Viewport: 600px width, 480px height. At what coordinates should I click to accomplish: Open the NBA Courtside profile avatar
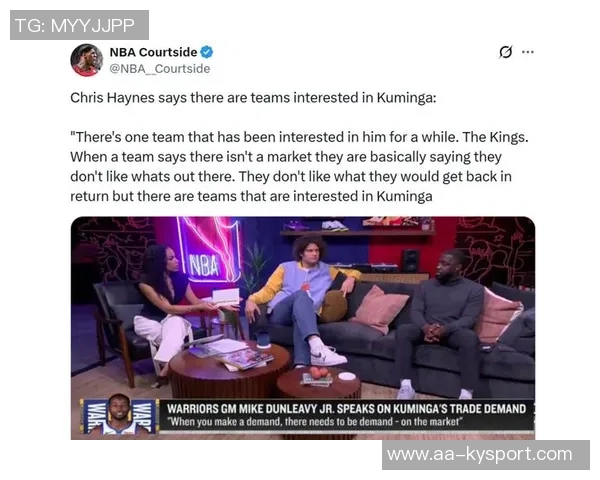[x=87, y=60]
